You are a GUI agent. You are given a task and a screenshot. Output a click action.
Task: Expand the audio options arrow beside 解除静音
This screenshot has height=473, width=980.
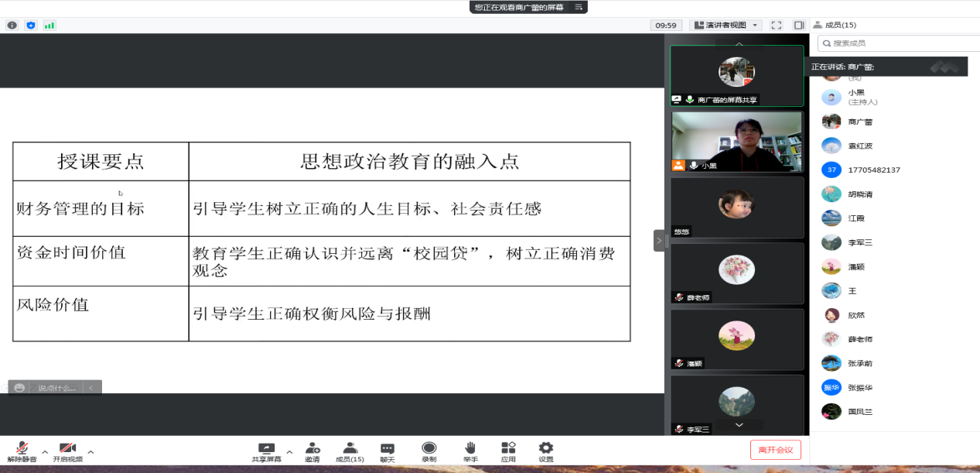pyautogui.click(x=45, y=451)
